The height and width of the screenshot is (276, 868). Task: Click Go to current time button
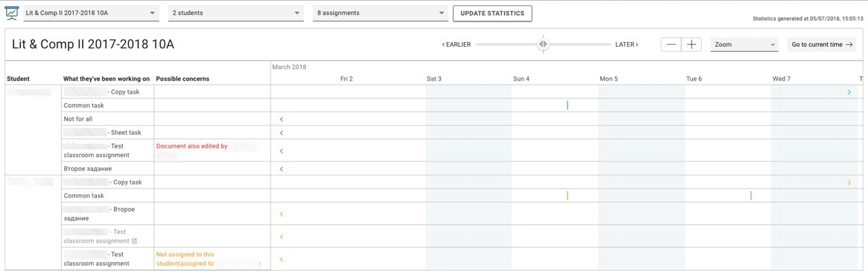(821, 45)
